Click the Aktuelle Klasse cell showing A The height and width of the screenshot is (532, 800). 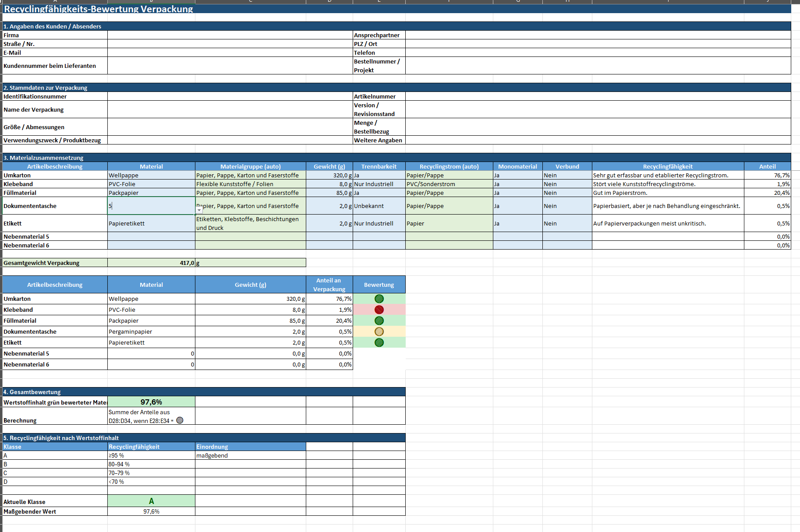[151, 501]
